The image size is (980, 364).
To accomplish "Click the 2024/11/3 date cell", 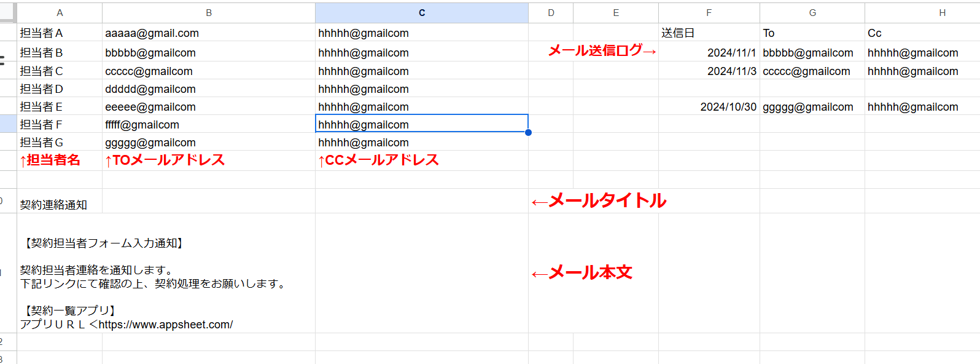I will (709, 71).
